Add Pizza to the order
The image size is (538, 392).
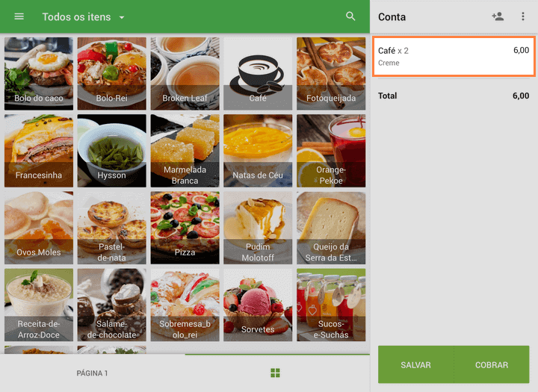tap(185, 228)
